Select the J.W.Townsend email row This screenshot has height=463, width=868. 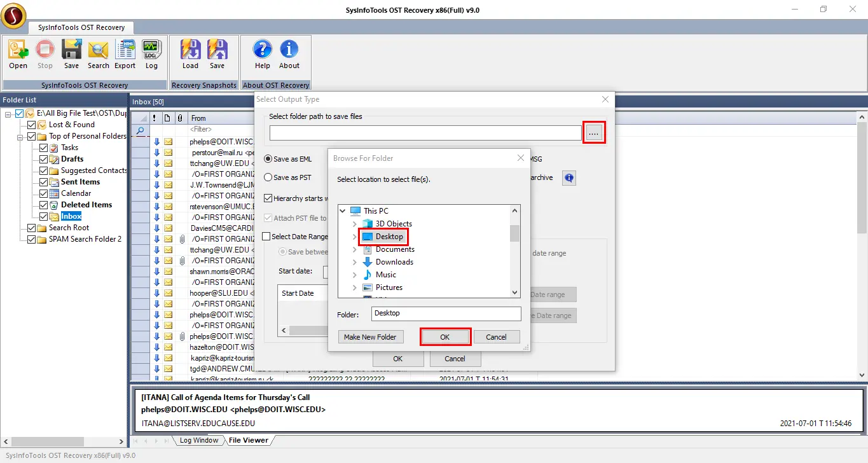click(222, 185)
